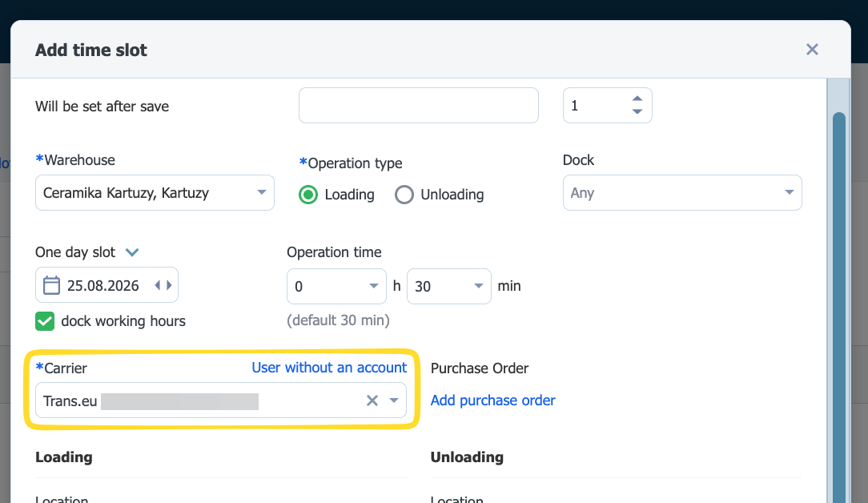Open the Operation time minutes dropdown
The image size is (868, 503).
(x=449, y=287)
